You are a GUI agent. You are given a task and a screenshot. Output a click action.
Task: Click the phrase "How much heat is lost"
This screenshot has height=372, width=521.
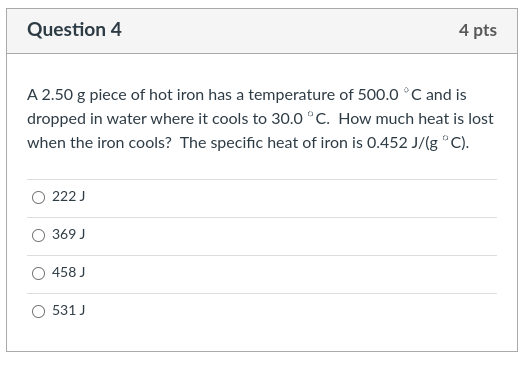[x=416, y=119]
